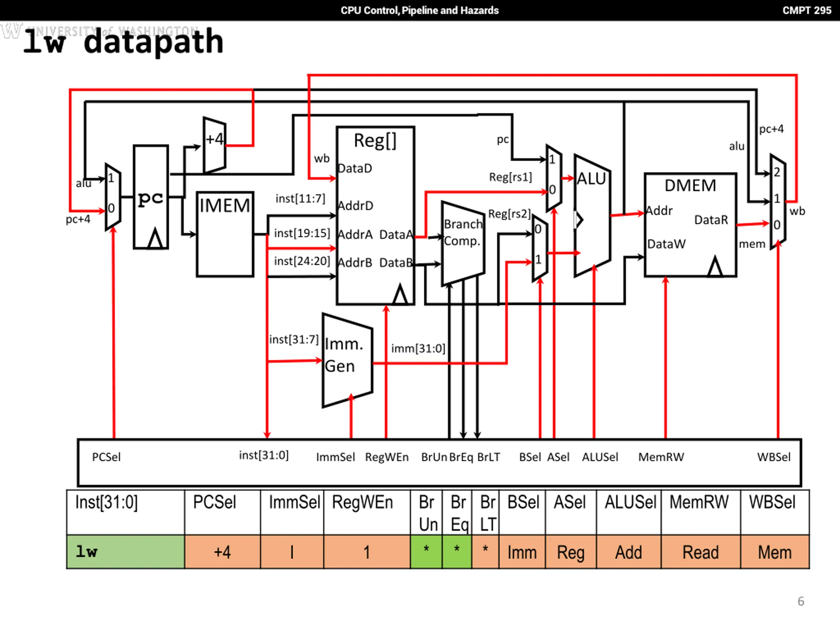Click the '1' RegWEn table value
840x630 pixels.
coord(367,552)
